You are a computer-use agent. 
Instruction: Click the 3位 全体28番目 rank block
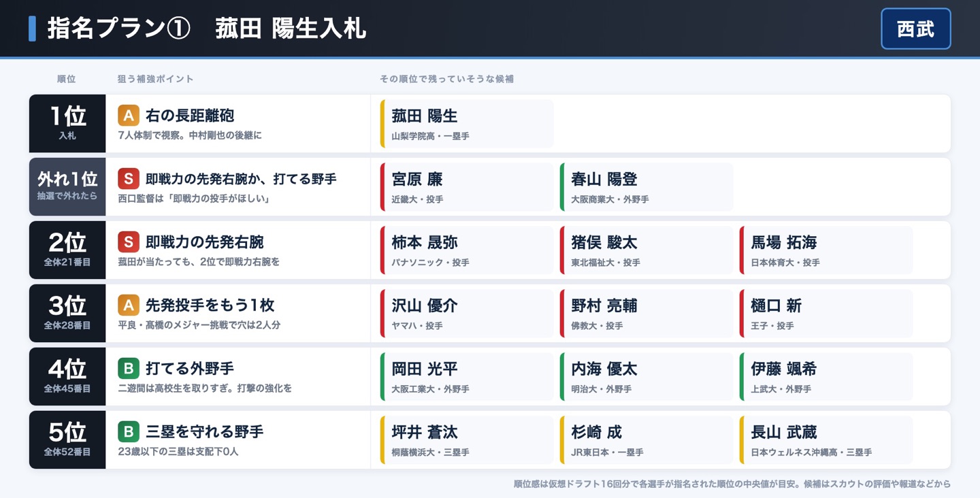tap(67, 314)
